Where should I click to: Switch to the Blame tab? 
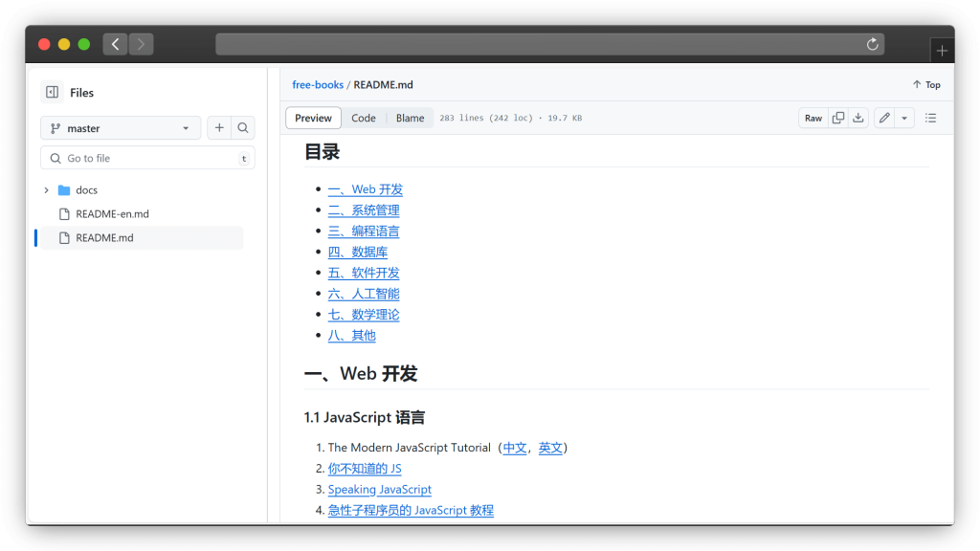pyautogui.click(x=410, y=118)
